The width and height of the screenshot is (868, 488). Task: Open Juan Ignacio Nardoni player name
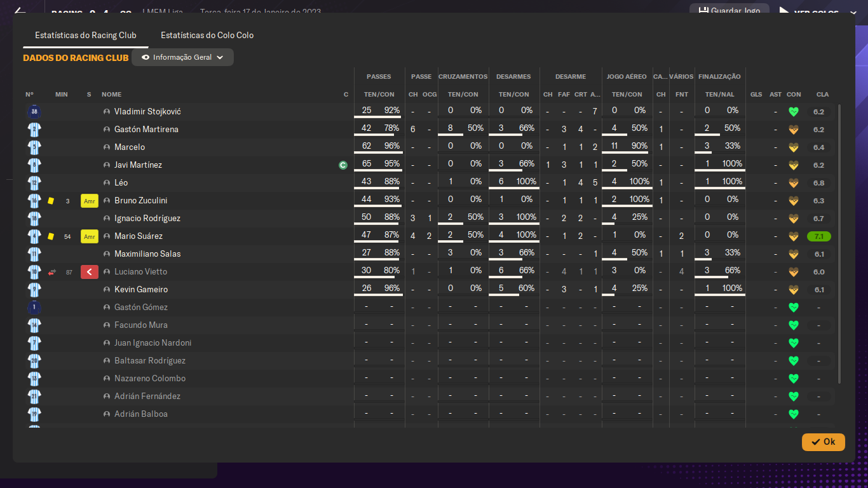click(x=153, y=342)
